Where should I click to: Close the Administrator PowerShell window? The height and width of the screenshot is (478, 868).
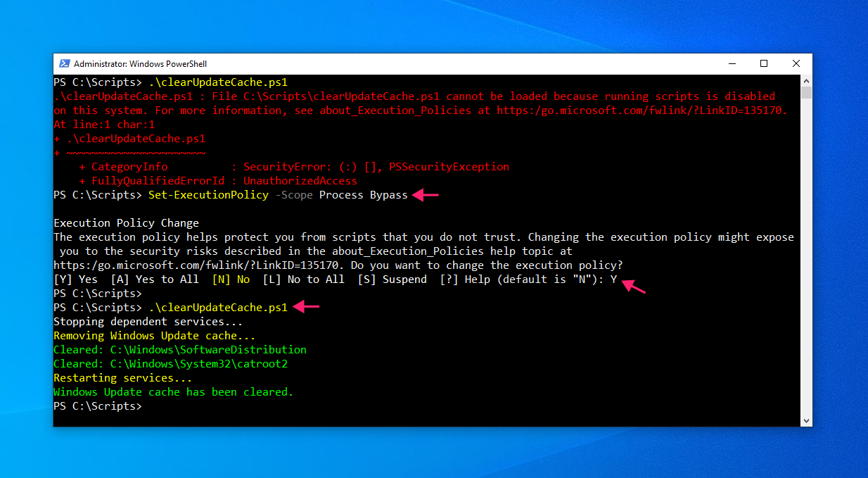pyautogui.click(x=796, y=63)
